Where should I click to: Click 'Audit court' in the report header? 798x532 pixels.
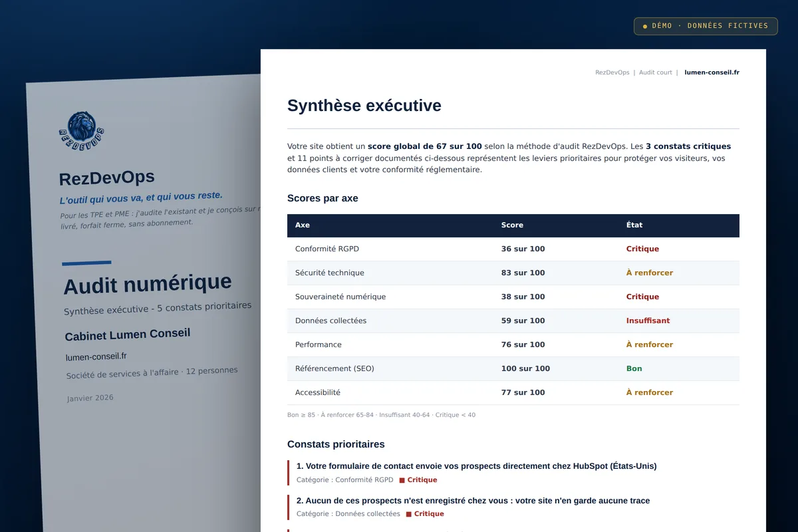click(656, 72)
